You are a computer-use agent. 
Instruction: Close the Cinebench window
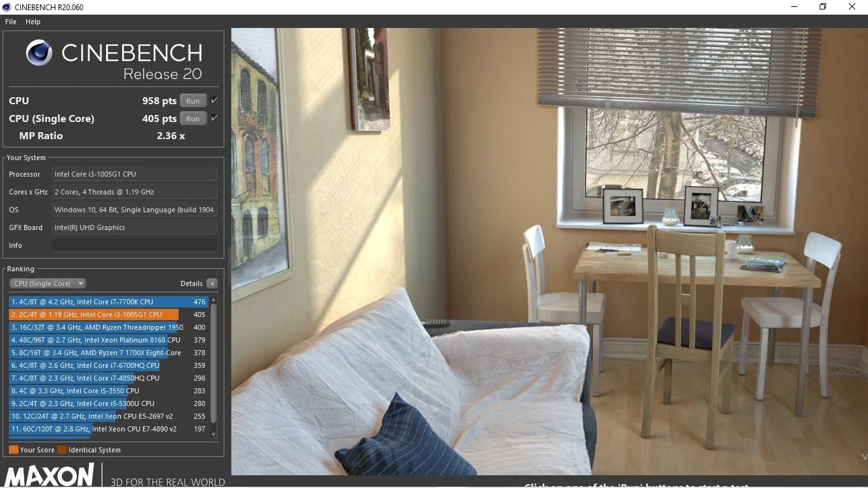tap(852, 7)
